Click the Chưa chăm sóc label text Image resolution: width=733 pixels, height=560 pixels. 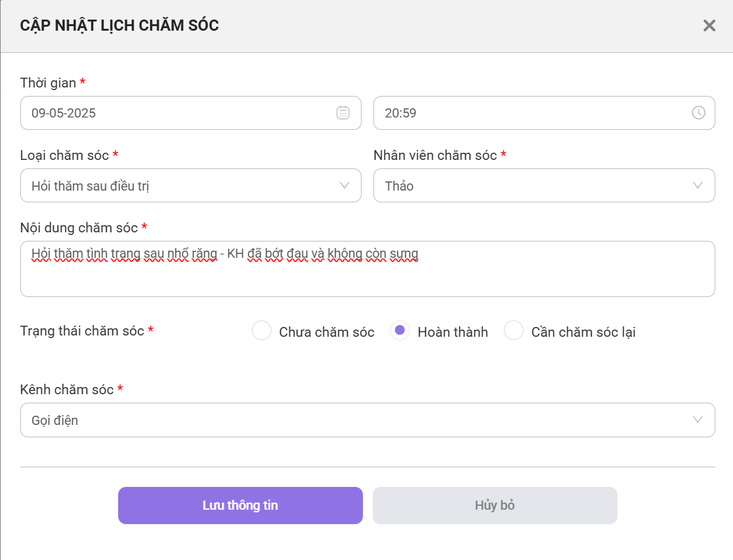(x=327, y=332)
